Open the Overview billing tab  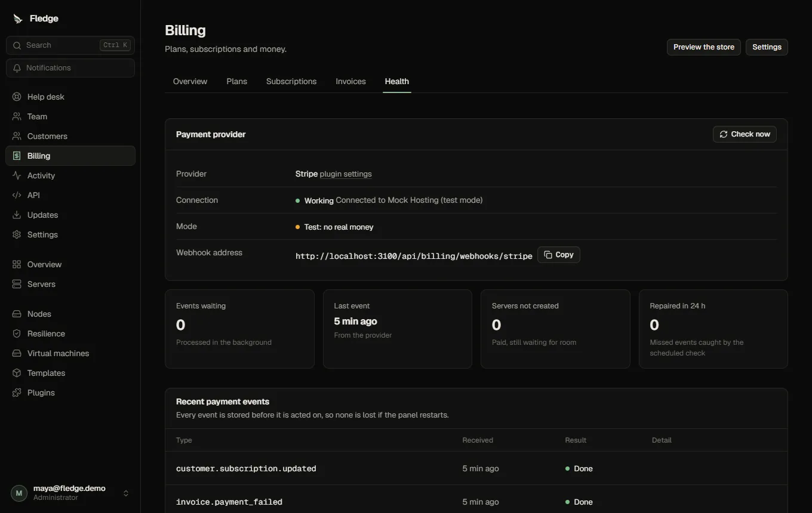190,81
